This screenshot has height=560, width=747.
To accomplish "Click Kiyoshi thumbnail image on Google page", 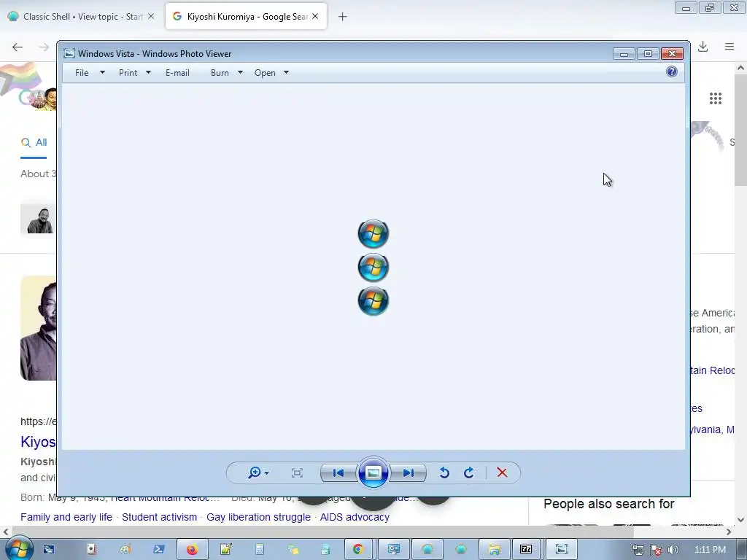I will pyautogui.click(x=38, y=328).
